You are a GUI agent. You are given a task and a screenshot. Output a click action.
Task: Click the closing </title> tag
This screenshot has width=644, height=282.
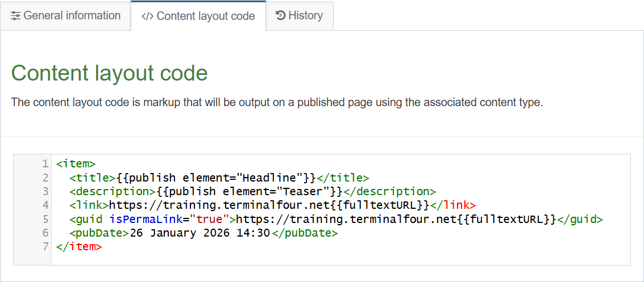point(343,178)
